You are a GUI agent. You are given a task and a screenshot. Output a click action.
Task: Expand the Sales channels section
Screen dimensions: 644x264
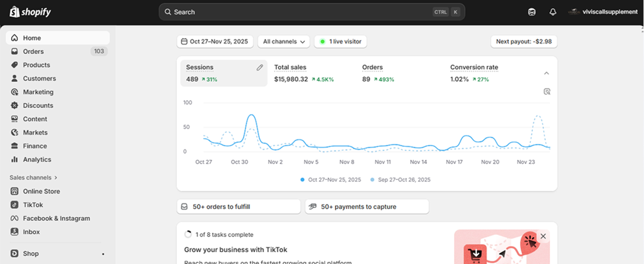33,177
